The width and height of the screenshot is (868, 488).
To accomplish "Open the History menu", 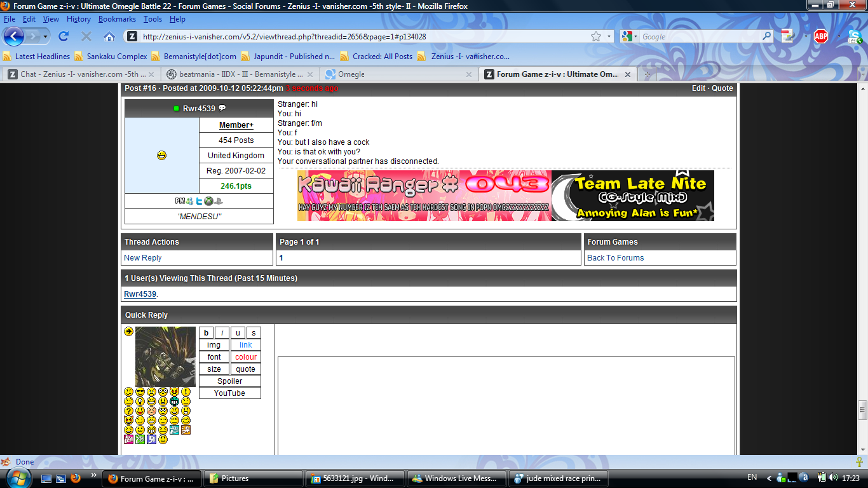I will click(79, 19).
